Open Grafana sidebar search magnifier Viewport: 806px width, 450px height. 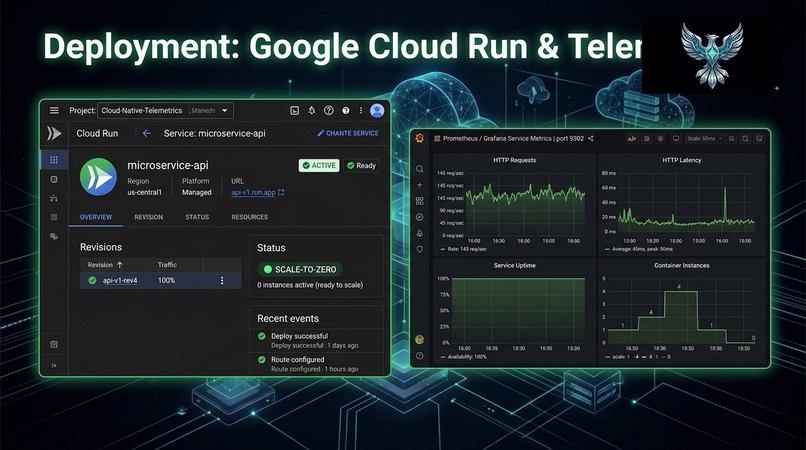[420, 169]
